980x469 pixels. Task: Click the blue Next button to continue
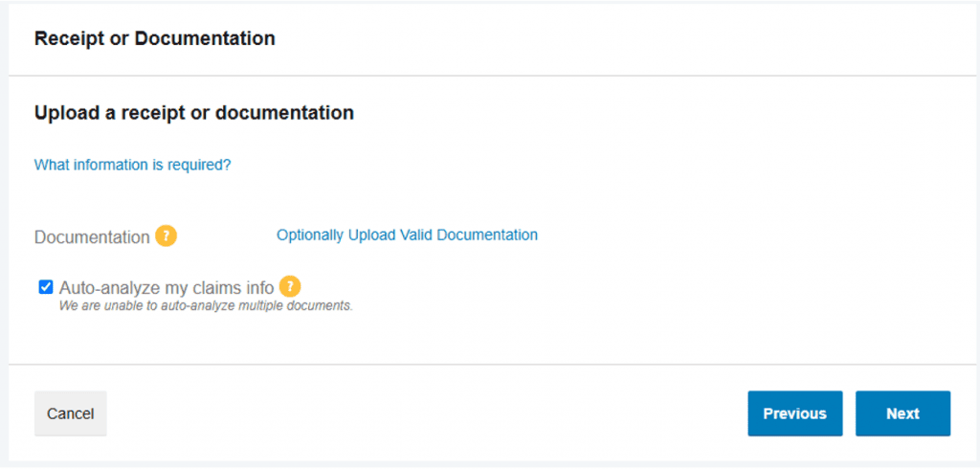tap(902, 413)
